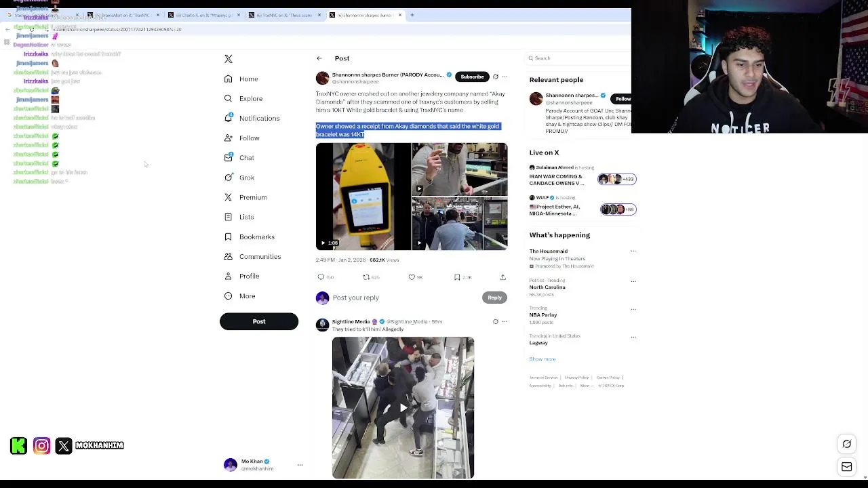Image resolution: width=868 pixels, height=488 pixels.
Task: Open Lists from the sidebar
Action: 239,217
